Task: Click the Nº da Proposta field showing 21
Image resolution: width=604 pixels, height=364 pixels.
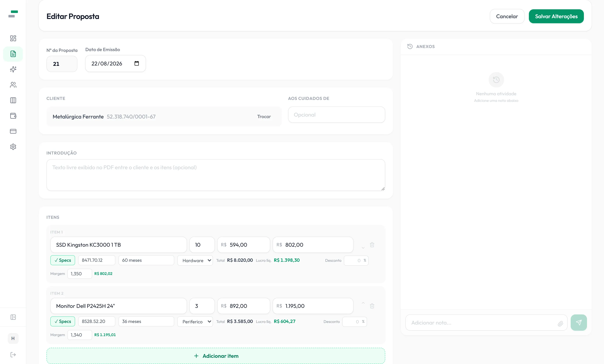Action: [x=62, y=64]
